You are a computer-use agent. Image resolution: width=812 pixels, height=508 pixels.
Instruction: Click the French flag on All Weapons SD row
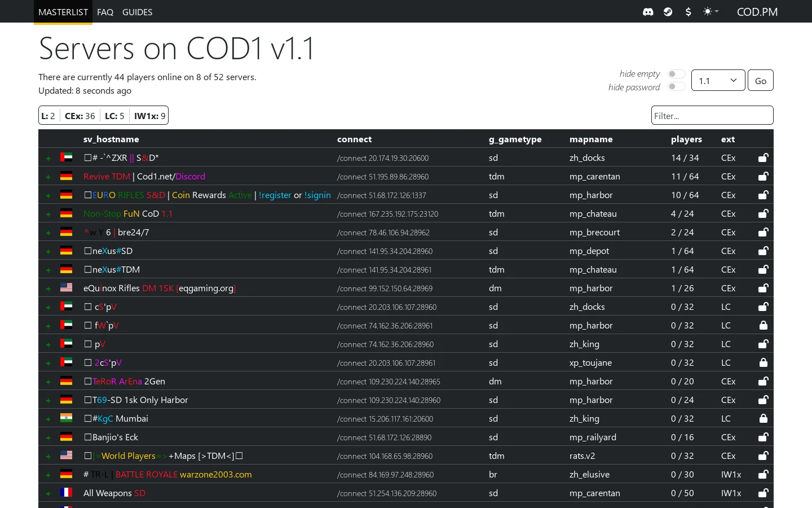[67, 493]
